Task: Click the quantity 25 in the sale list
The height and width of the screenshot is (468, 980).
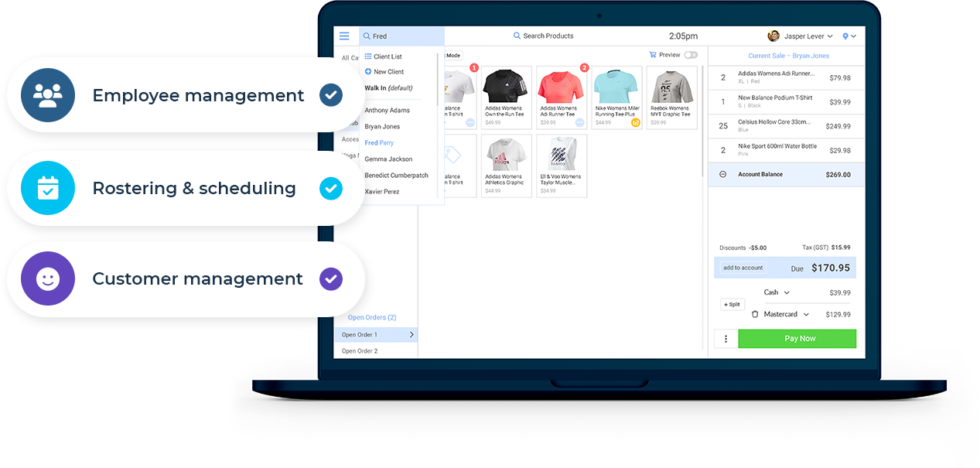Action: tap(723, 126)
